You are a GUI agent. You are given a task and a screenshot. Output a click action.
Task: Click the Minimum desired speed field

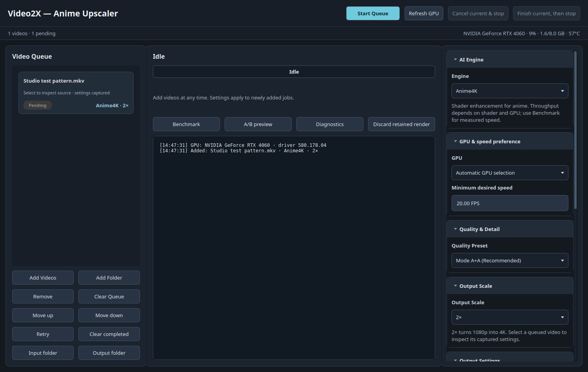pos(510,203)
